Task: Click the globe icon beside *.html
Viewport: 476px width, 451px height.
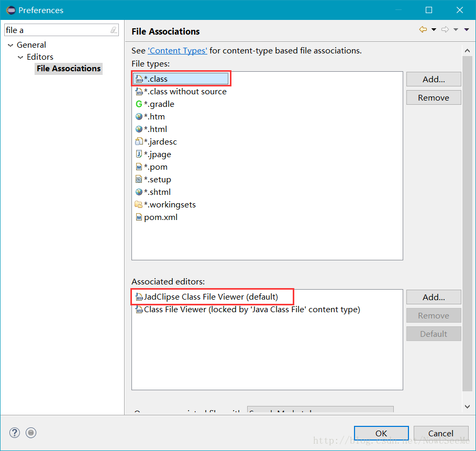Action: click(139, 129)
